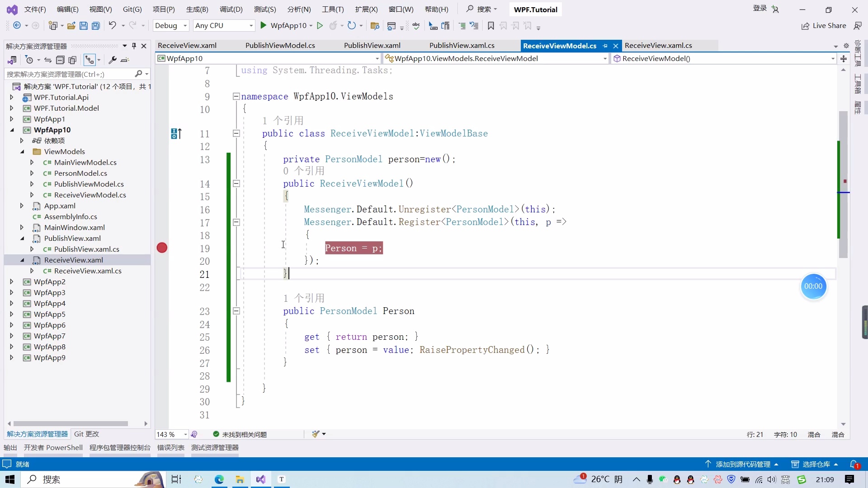Image resolution: width=868 pixels, height=488 pixels.
Task: Collapse all items in Solution Explorer
Action: coord(60,60)
